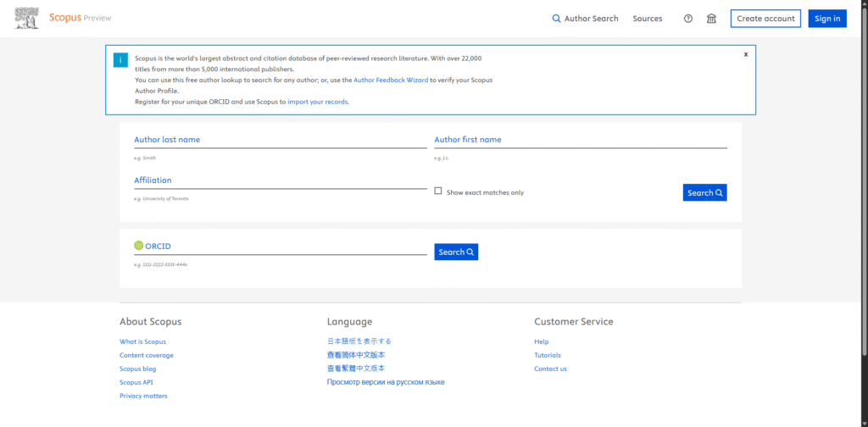
Task: Open the What is Scopus link
Action: coord(142,341)
